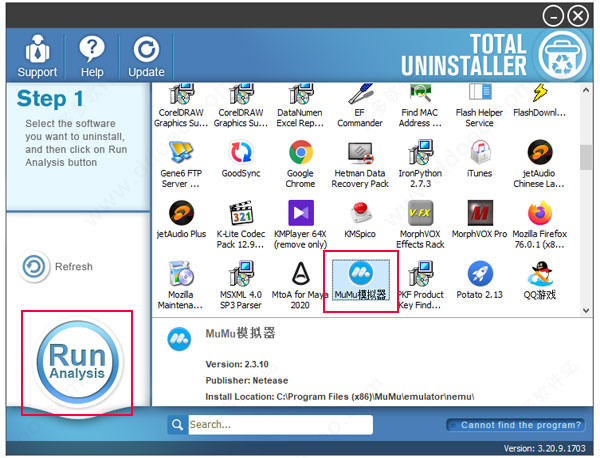Select the KMSpico program
The width and height of the screenshot is (600, 458).
360,220
